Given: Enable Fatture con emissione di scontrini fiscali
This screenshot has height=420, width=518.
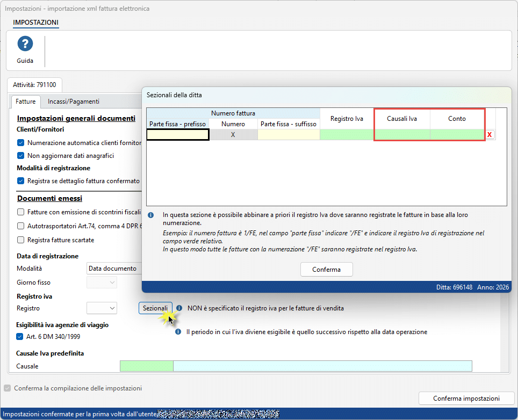Looking at the screenshot, I should click(x=20, y=212).
